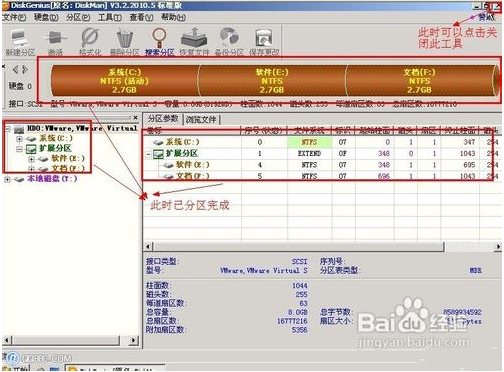
Task: Click the HD0 hard disk icon in tree
Action: [x=19, y=129]
